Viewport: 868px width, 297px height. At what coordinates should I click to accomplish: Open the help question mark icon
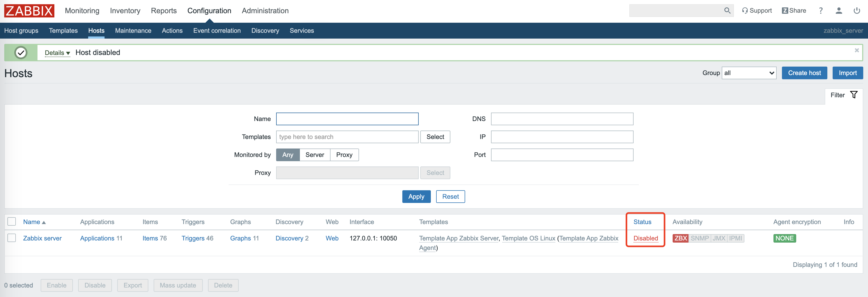pos(821,11)
